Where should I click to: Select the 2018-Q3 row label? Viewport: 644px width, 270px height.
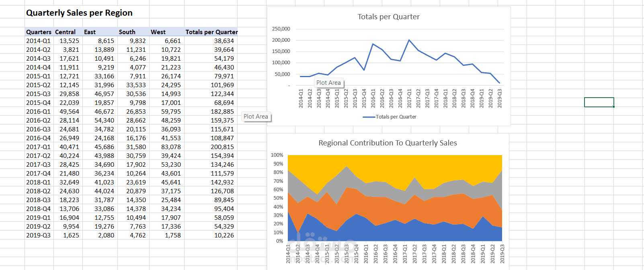[38, 200]
